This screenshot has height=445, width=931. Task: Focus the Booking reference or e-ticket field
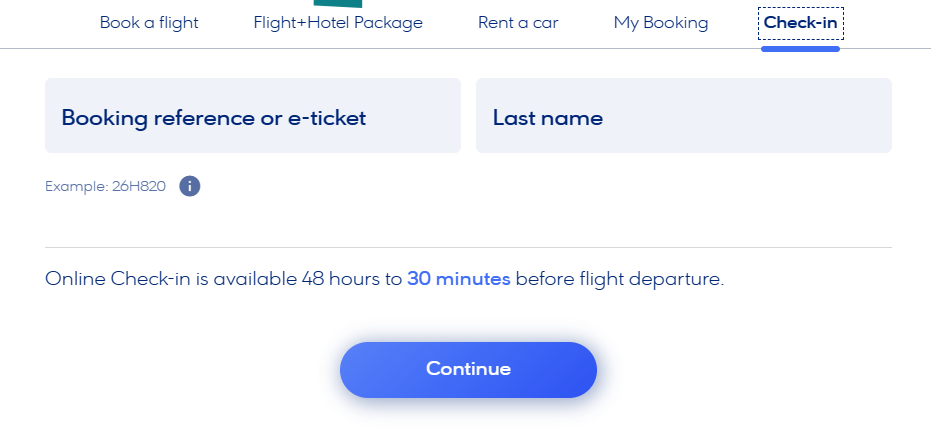(253, 115)
